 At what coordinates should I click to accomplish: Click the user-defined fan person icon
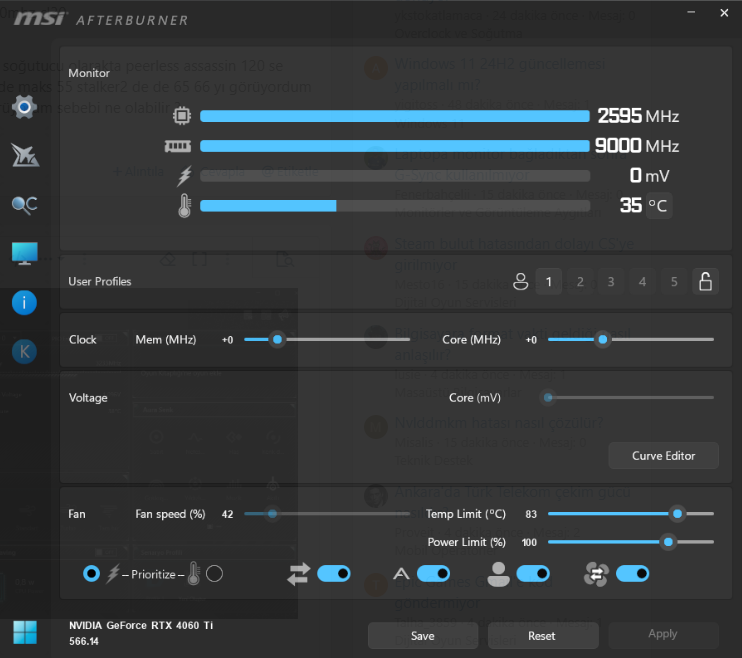[498, 574]
